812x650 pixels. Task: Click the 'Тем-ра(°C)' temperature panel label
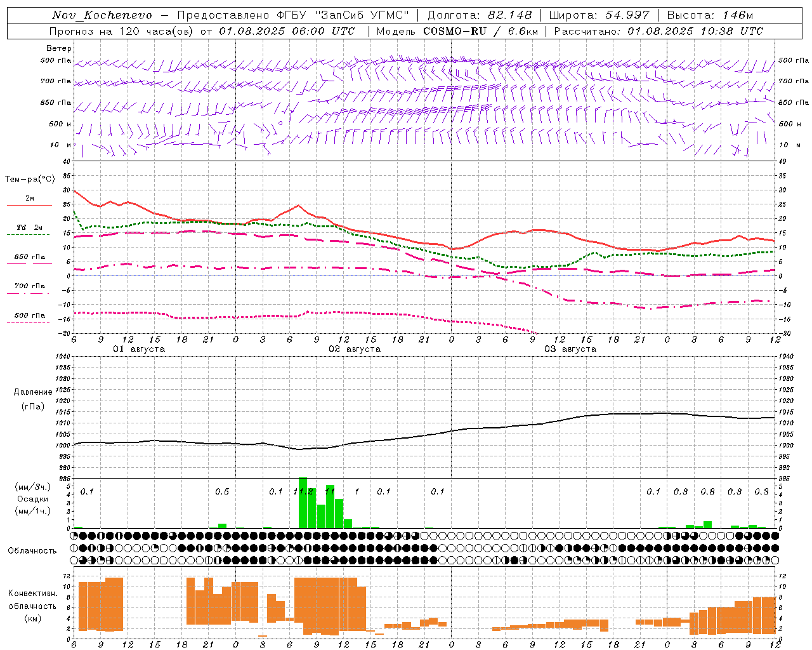coord(30,180)
